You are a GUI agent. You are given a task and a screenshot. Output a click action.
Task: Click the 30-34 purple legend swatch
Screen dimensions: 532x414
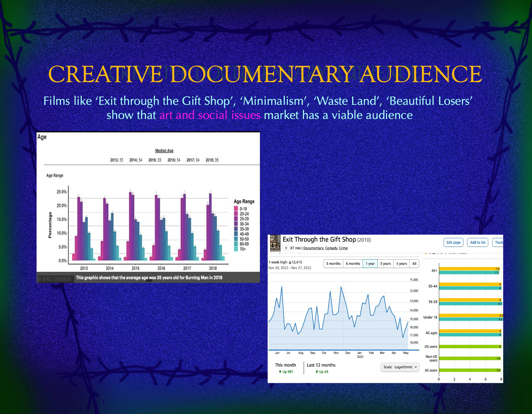236,224
